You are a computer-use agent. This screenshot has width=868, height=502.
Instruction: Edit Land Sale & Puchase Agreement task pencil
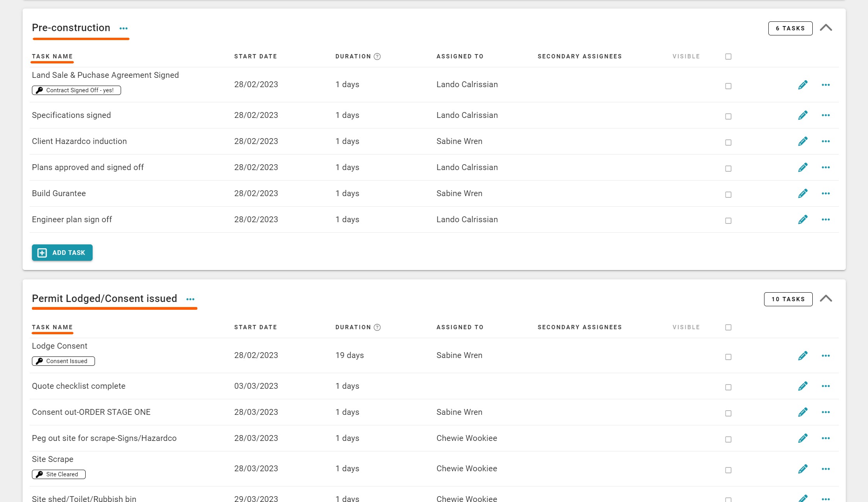[x=803, y=85]
